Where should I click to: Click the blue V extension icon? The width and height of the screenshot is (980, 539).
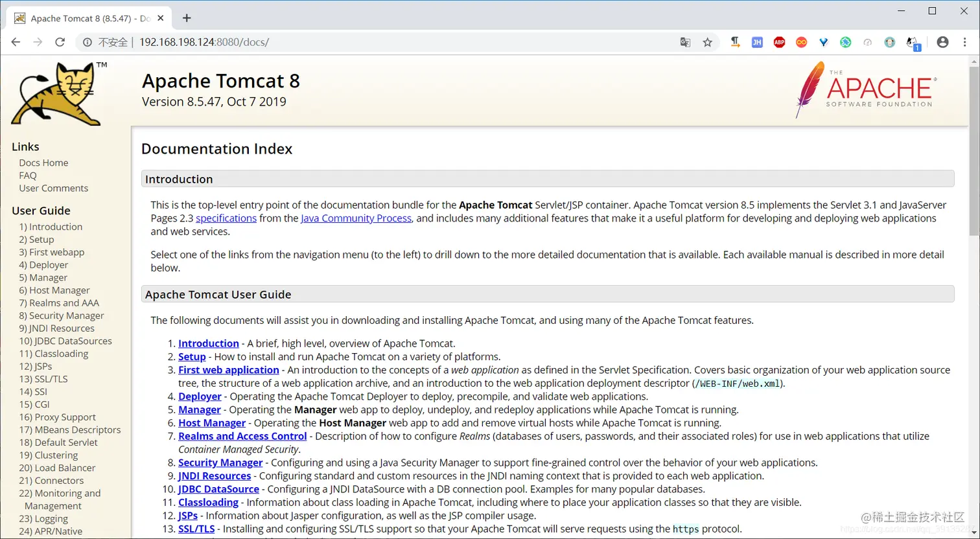pos(823,42)
